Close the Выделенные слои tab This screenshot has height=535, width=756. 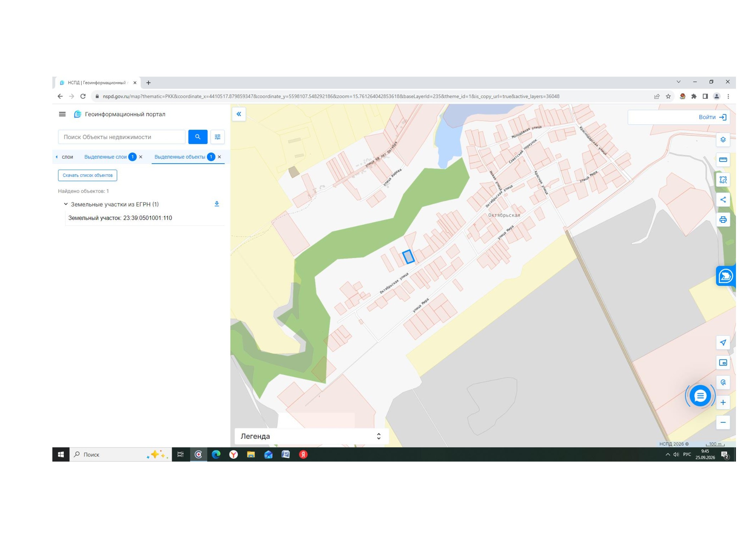tap(141, 157)
